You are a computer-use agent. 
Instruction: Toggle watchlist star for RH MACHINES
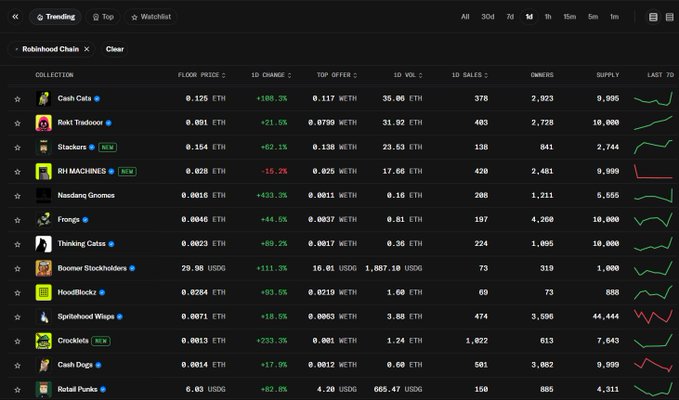[17, 172]
